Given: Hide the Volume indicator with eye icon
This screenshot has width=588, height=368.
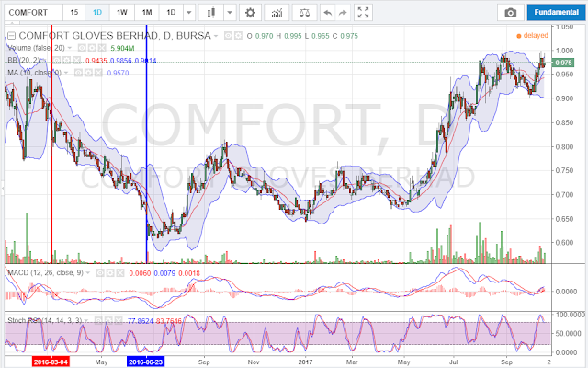Looking at the screenshot, I should coord(82,48).
